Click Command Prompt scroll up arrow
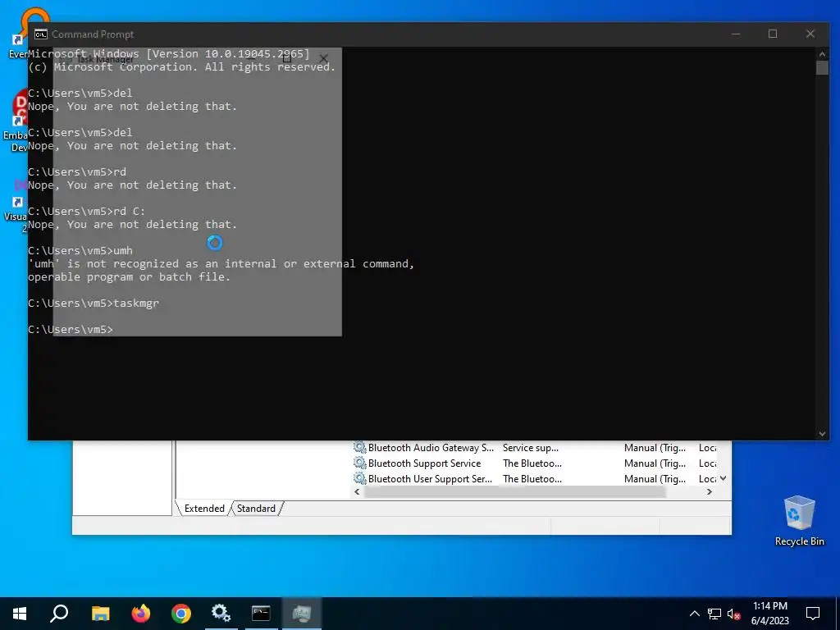This screenshot has height=630, width=840. click(x=822, y=53)
